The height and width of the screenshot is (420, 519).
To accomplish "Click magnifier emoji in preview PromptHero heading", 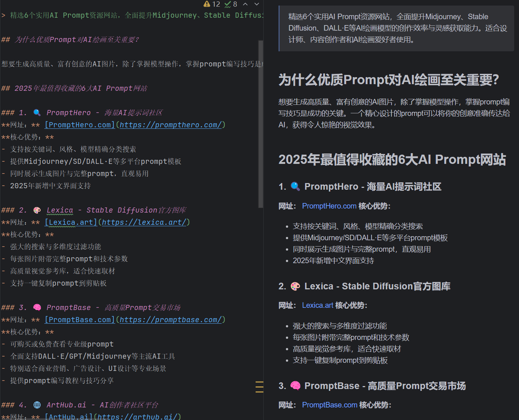I will tap(295, 186).
